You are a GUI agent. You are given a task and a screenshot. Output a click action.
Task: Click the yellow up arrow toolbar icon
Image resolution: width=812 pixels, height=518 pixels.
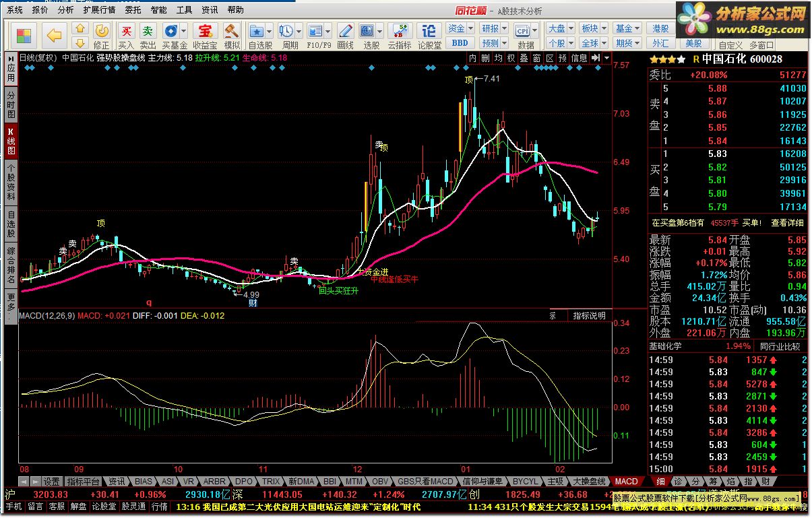click(80, 29)
